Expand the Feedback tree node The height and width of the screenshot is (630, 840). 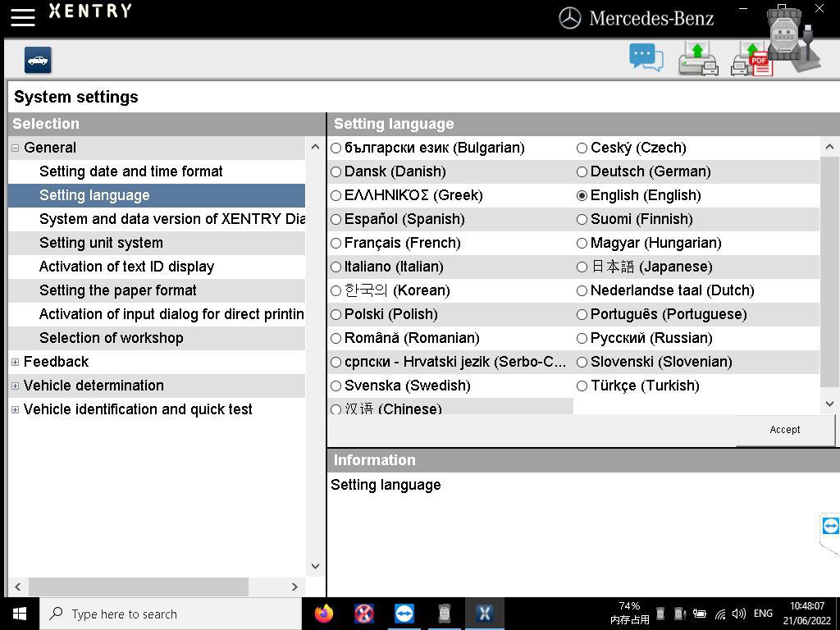click(15, 362)
